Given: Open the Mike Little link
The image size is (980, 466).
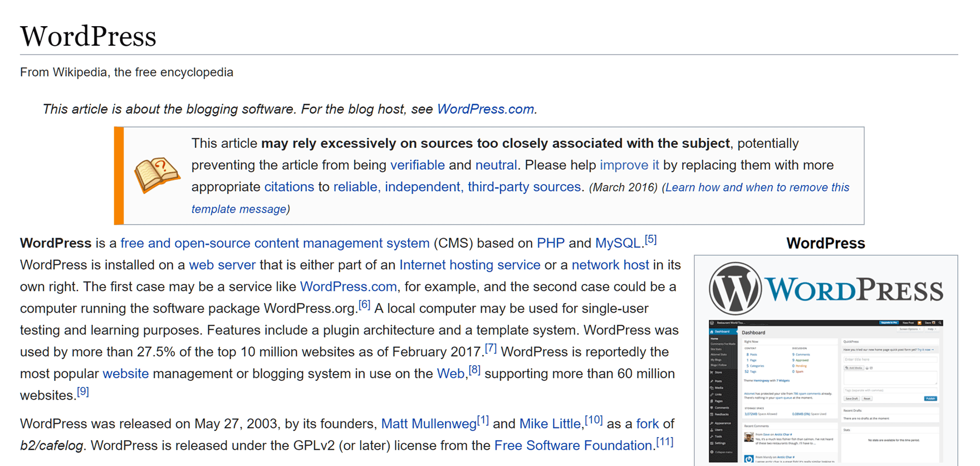Looking at the screenshot, I should click(550, 424).
